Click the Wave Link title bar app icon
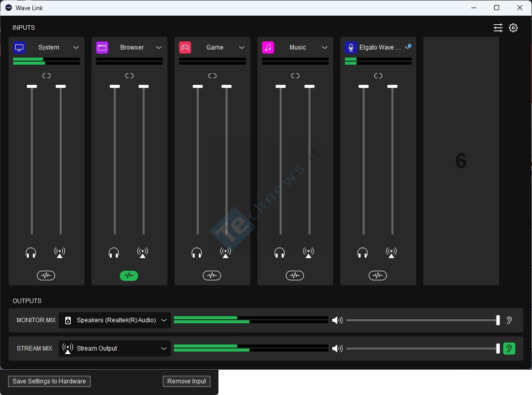The image size is (532, 395). coord(9,8)
